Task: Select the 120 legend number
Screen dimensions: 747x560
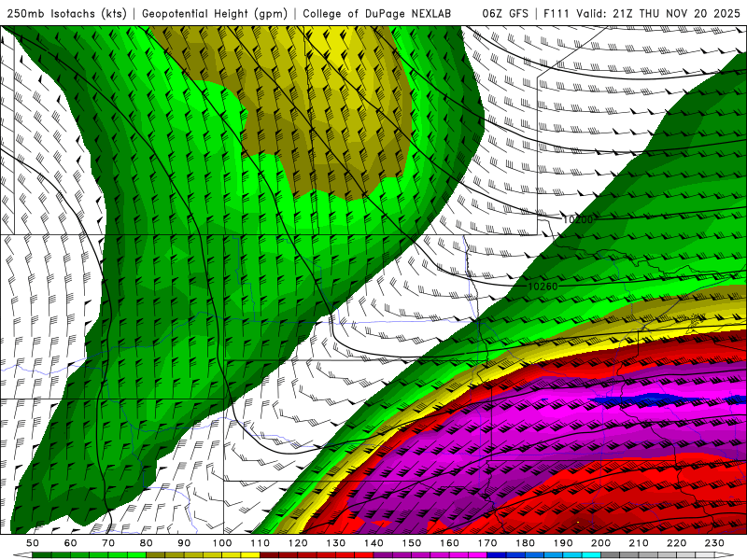Action: coord(298,543)
